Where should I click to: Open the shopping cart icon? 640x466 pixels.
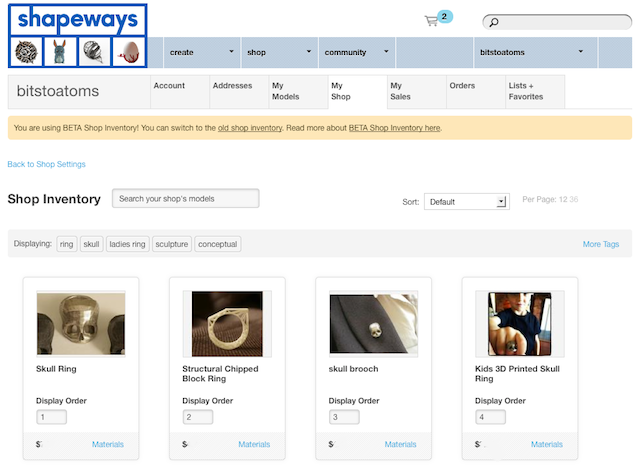(432, 20)
